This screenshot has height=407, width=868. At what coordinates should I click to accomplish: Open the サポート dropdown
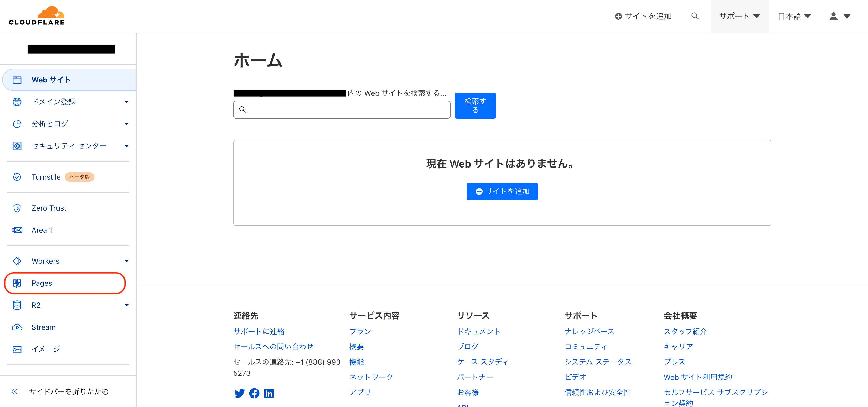[x=739, y=16]
